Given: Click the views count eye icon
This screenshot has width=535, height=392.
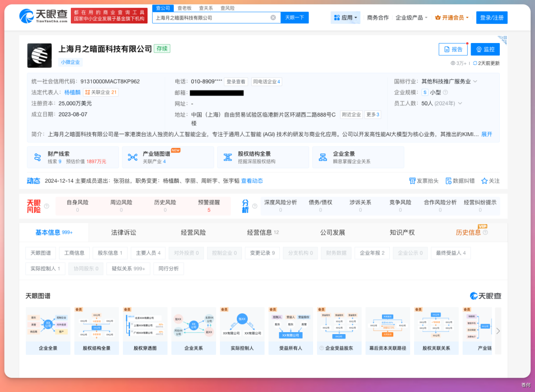Looking at the screenshot, I should (x=453, y=63).
